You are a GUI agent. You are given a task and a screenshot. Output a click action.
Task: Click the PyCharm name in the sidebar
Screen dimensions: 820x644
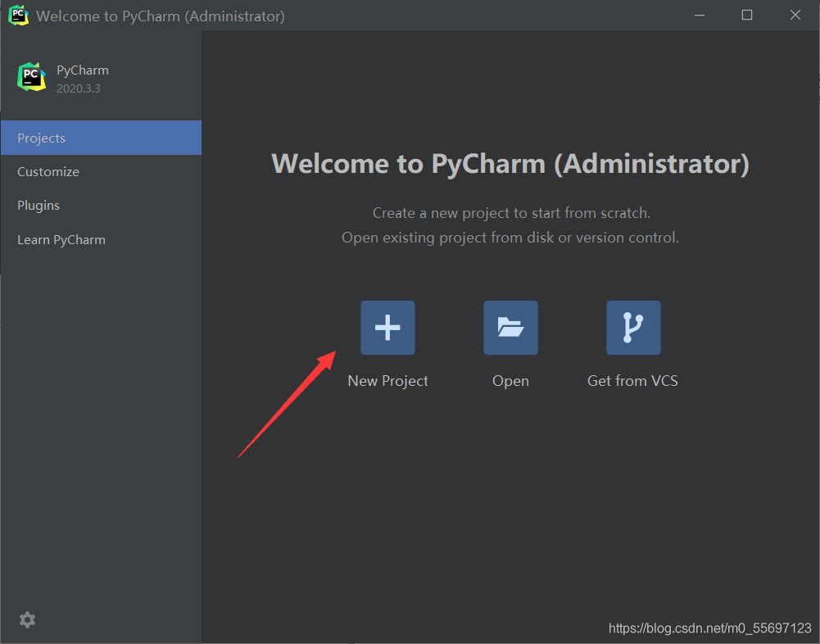click(83, 70)
